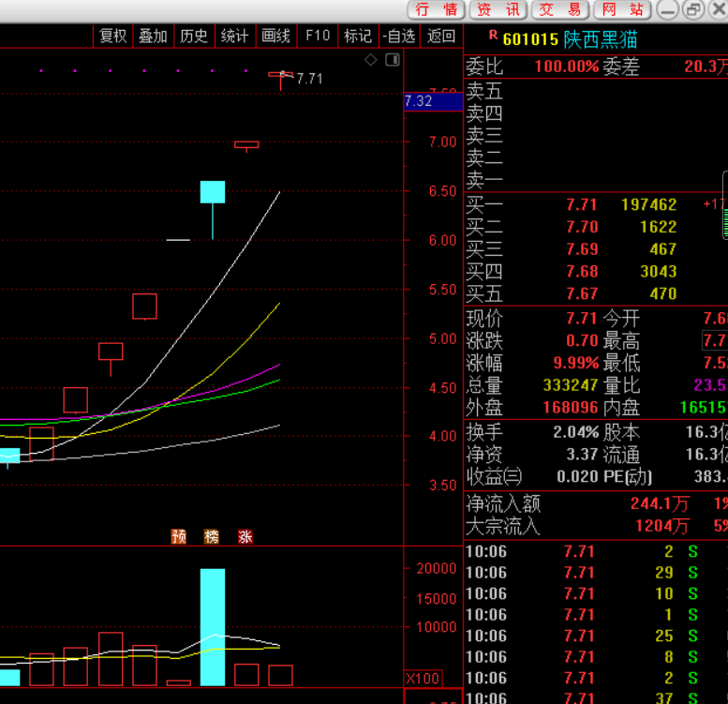Click the 预 event marker icon
Image resolution: width=728 pixels, height=704 pixels.
(x=179, y=536)
